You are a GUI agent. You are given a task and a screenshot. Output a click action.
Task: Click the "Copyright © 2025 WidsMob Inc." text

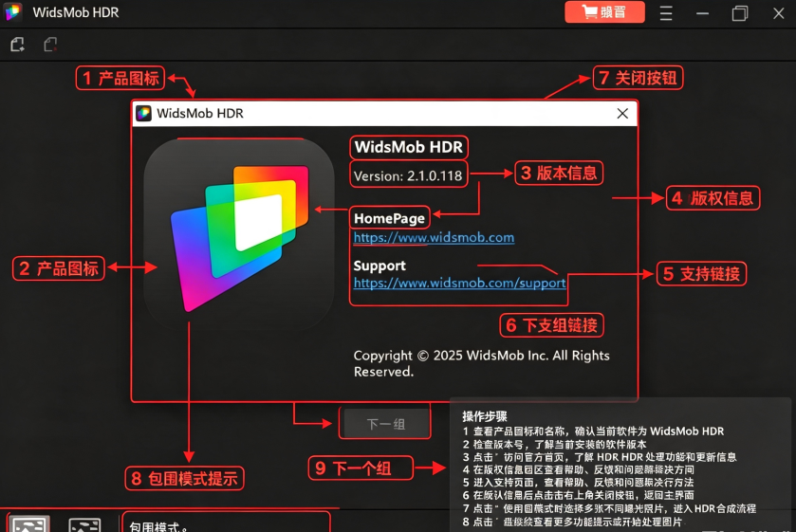tap(452, 356)
